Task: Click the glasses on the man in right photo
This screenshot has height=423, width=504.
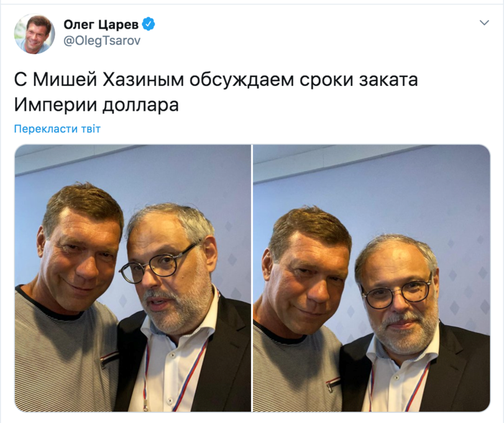Action: point(397,293)
